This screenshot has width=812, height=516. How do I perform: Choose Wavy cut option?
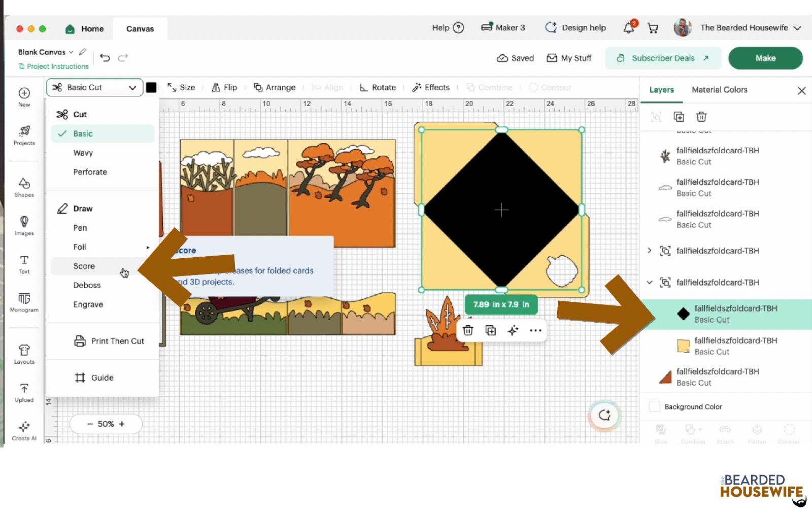click(102, 153)
